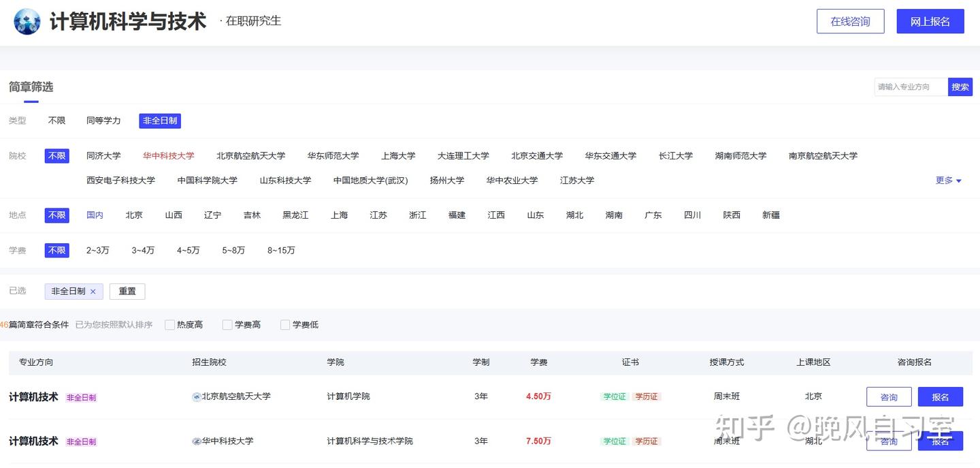Filter tuition 3~4万
The width and height of the screenshot is (980, 468).
(143, 251)
